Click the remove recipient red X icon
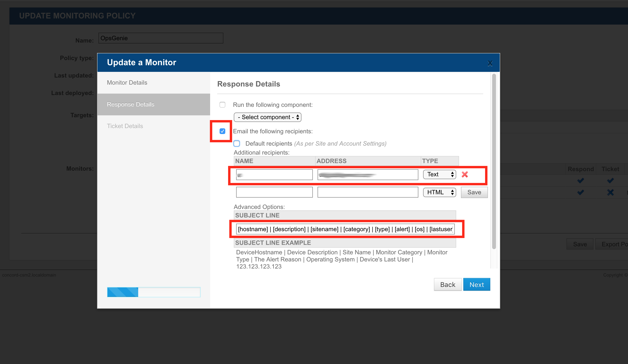The image size is (628, 364). point(465,174)
